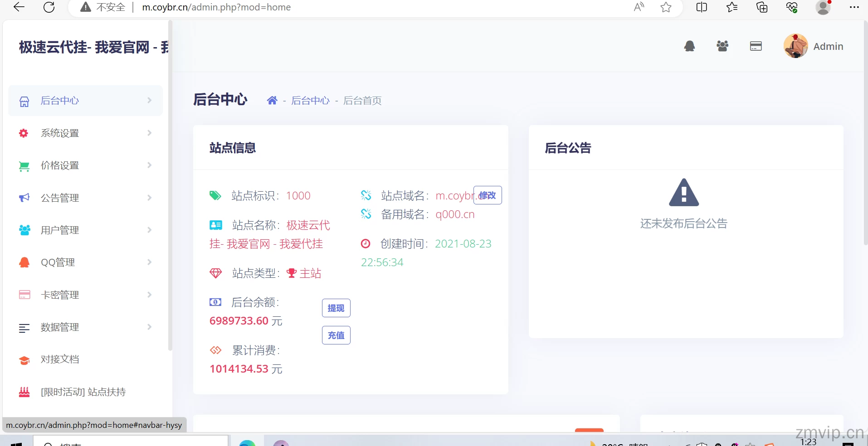Click the link icon by 备用域名
This screenshot has width=868, height=446.
(366, 214)
